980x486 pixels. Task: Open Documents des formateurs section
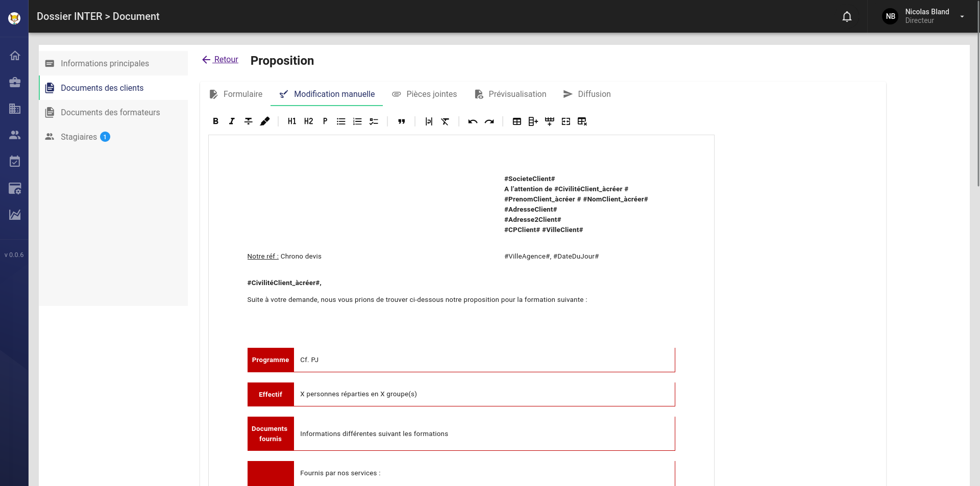pyautogui.click(x=110, y=112)
